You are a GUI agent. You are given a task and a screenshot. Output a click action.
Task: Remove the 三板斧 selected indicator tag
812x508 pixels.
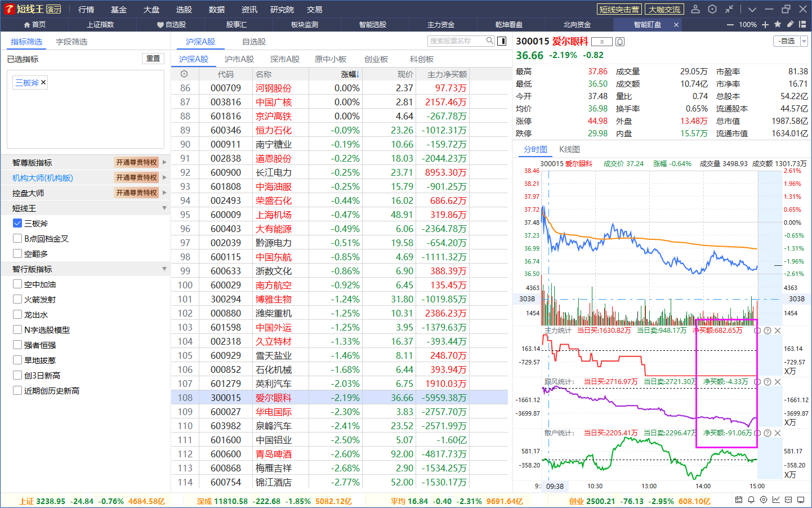click(x=43, y=82)
